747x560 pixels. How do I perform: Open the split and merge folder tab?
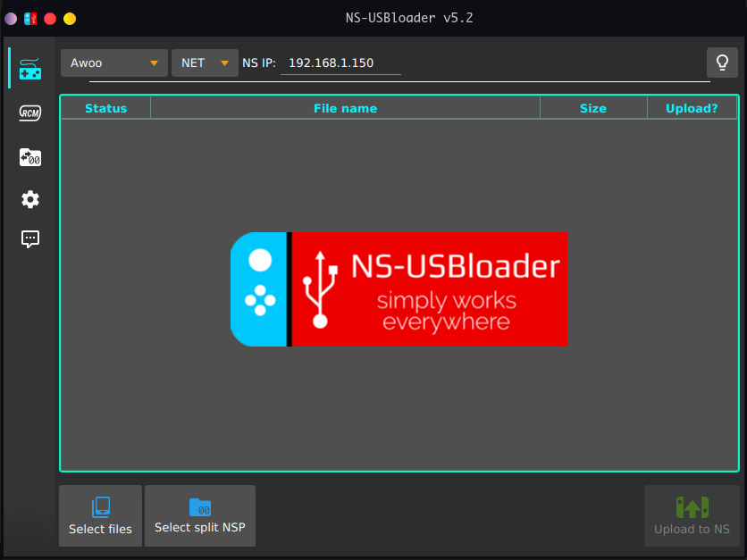pos(30,157)
